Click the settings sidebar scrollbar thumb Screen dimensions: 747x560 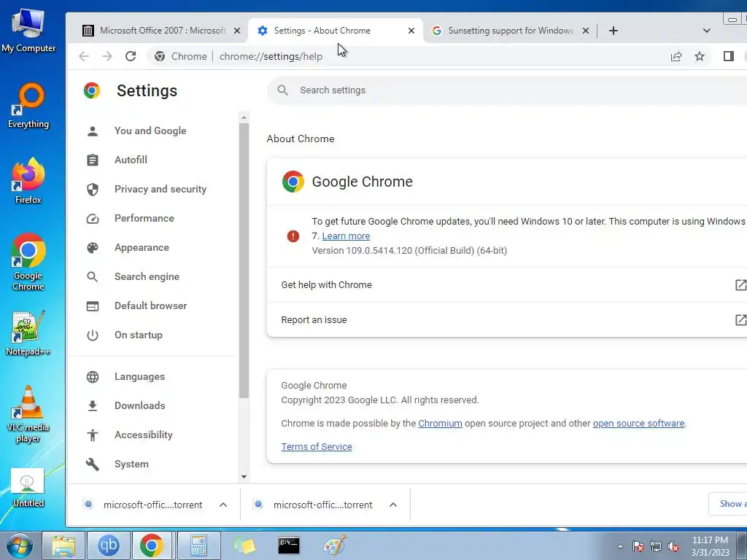(244, 261)
